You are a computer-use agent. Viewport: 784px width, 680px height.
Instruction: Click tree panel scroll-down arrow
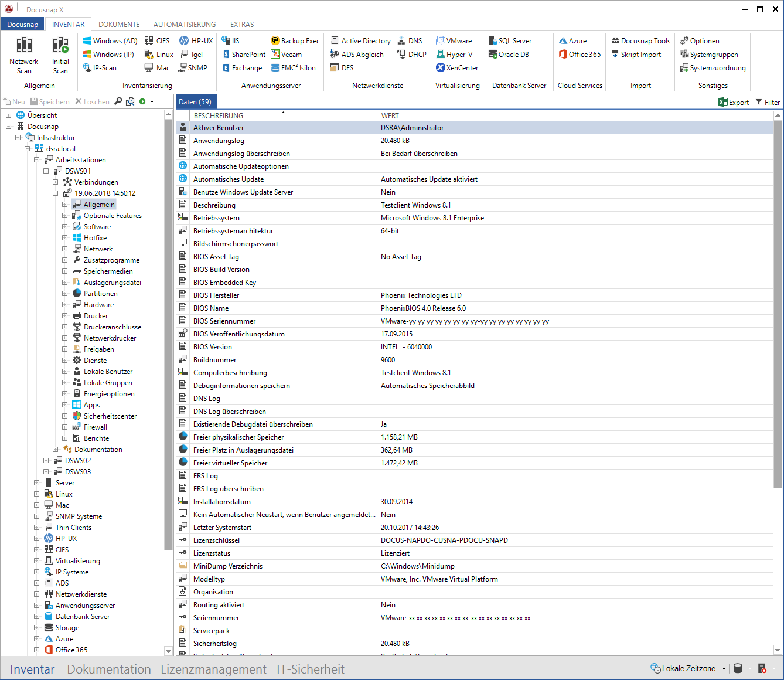tap(168, 651)
